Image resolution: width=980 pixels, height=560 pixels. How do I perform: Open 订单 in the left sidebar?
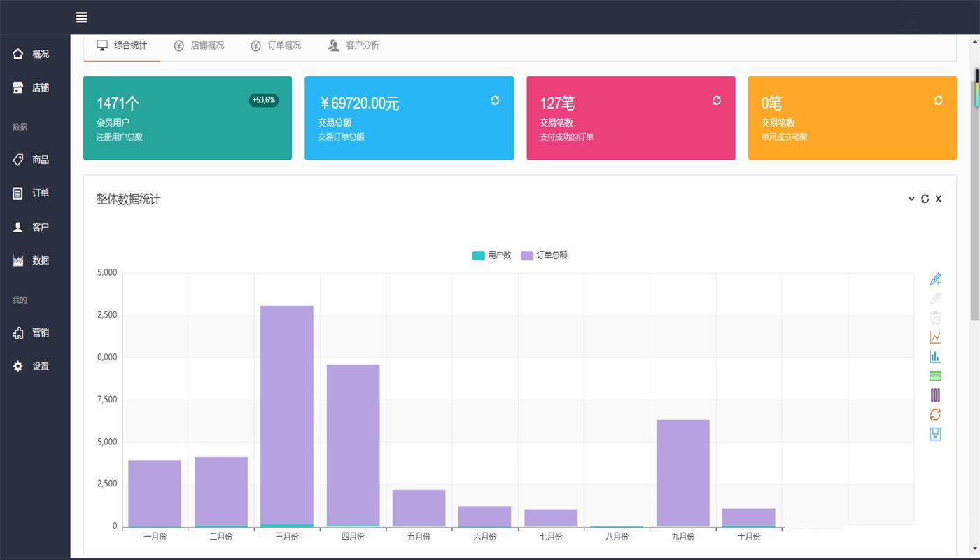pyautogui.click(x=32, y=193)
